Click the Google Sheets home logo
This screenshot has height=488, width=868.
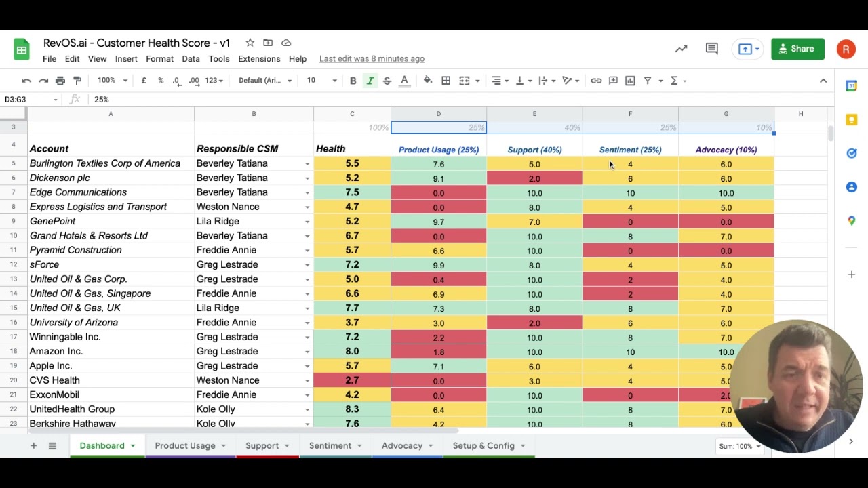22,49
